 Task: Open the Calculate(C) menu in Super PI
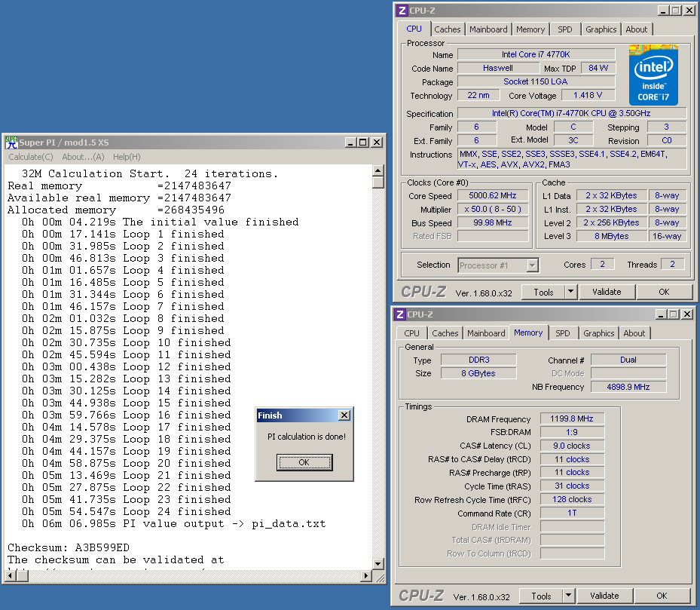31,157
